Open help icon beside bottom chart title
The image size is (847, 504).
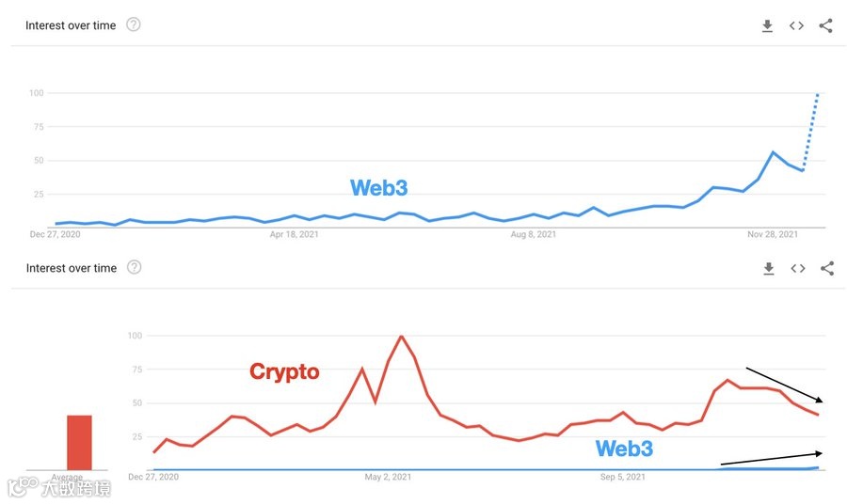point(135,267)
